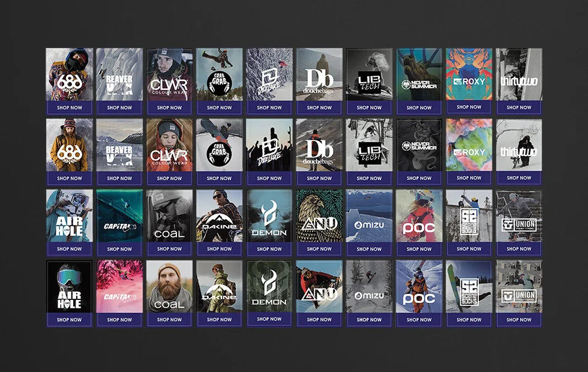Viewport: 588px width, 372px height.
Task: Click Crab Grab logo beside overhead snowboard
Action: pyautogui.click(x=219, y=154)
